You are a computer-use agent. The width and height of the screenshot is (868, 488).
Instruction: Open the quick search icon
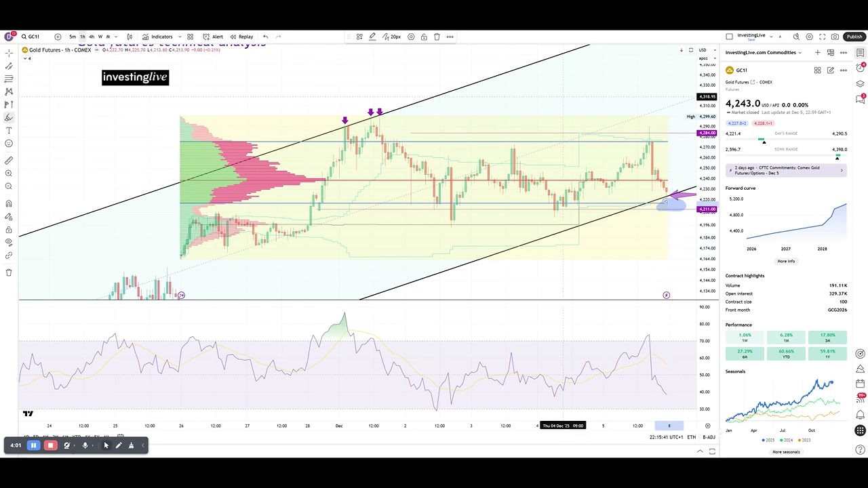point(796,37)
